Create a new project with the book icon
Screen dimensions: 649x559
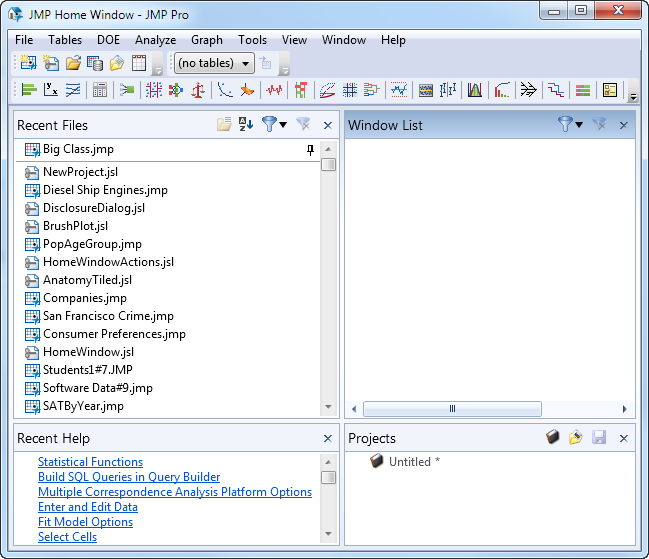tap(553, 437)
